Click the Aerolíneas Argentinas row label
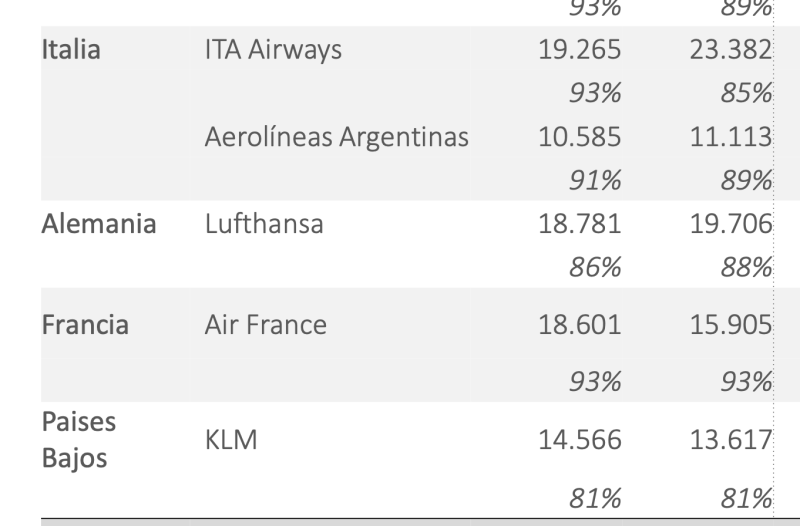This screenshot has width=800, height=526. [336, 137]
